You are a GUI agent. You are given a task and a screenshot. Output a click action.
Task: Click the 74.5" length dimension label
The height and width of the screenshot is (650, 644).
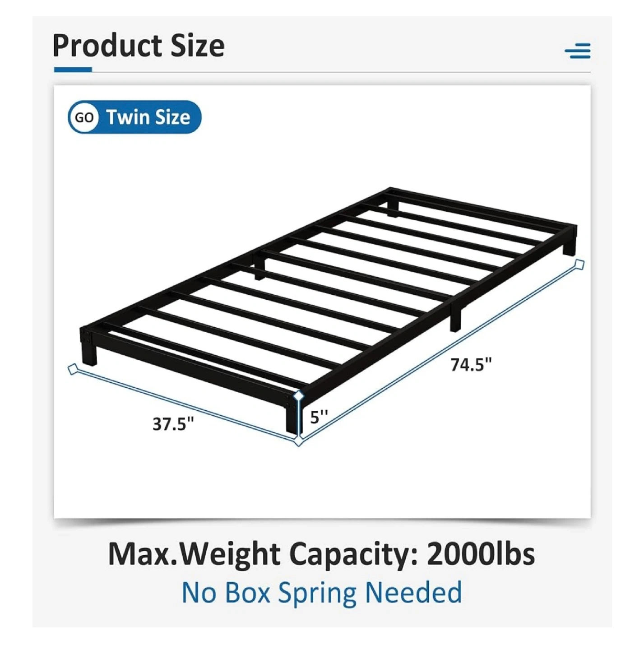[471, 364]
